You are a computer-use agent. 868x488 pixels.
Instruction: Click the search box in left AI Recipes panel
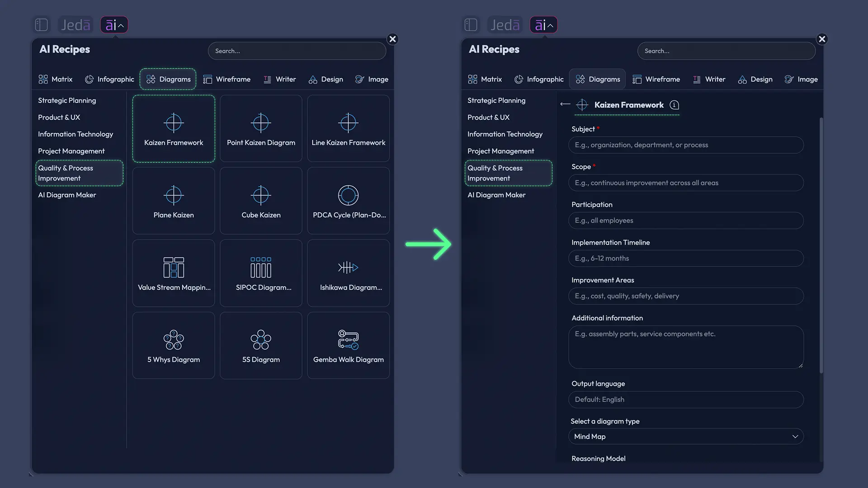pyautogui.click(x=297, y=51)
